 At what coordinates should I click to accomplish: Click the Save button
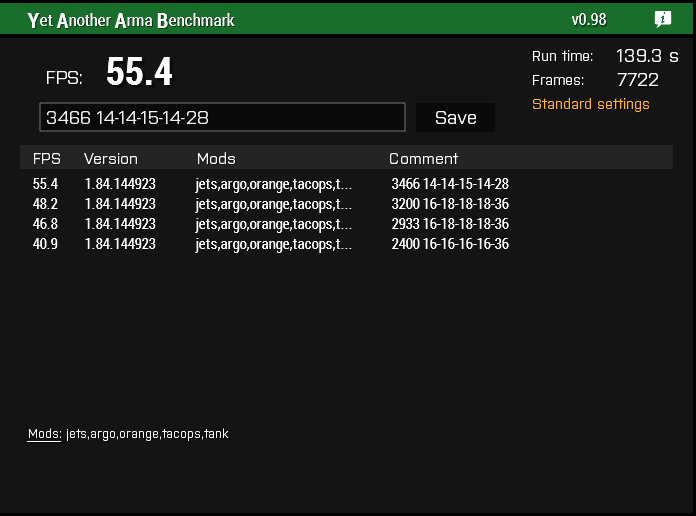click(455, 118)
